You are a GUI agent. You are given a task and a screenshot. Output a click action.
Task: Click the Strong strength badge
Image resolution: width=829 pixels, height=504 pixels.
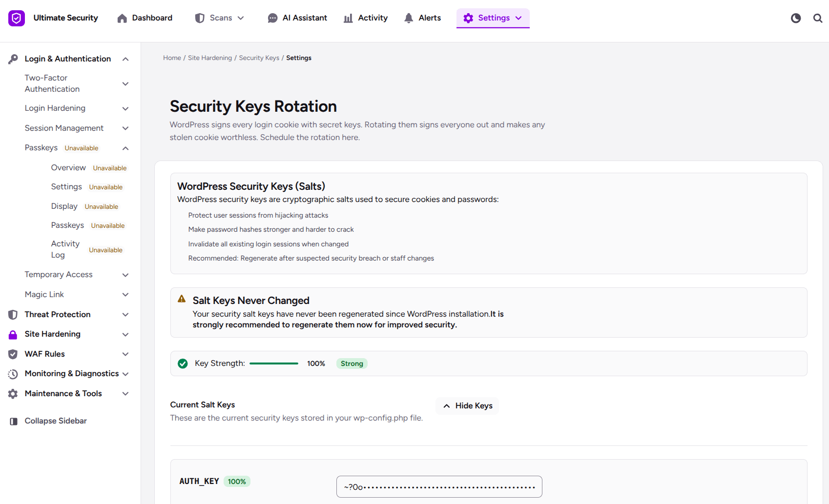352,363
